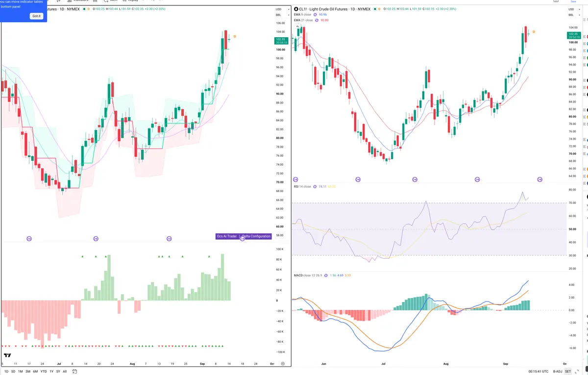The image size is (588, 375).
Task: Click MACD value 4.69 in legend
Action: pyautogui.click(x=341, y=275)
